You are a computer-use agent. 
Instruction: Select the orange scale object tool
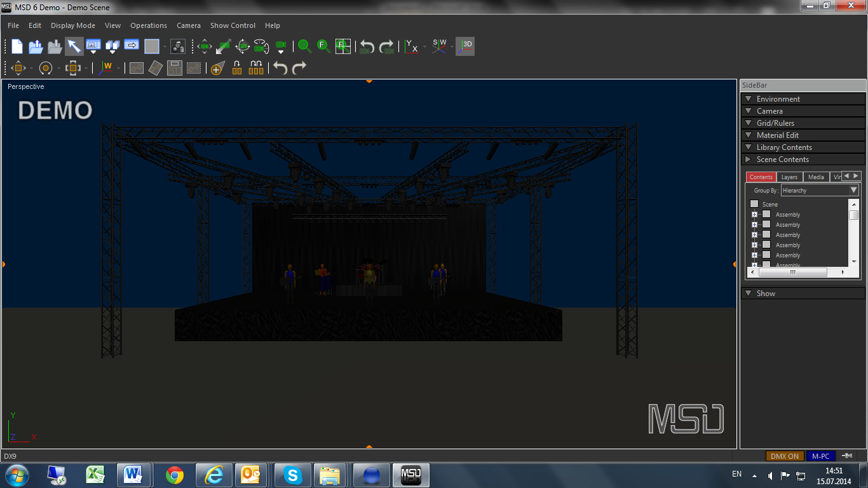click(72, 67)
